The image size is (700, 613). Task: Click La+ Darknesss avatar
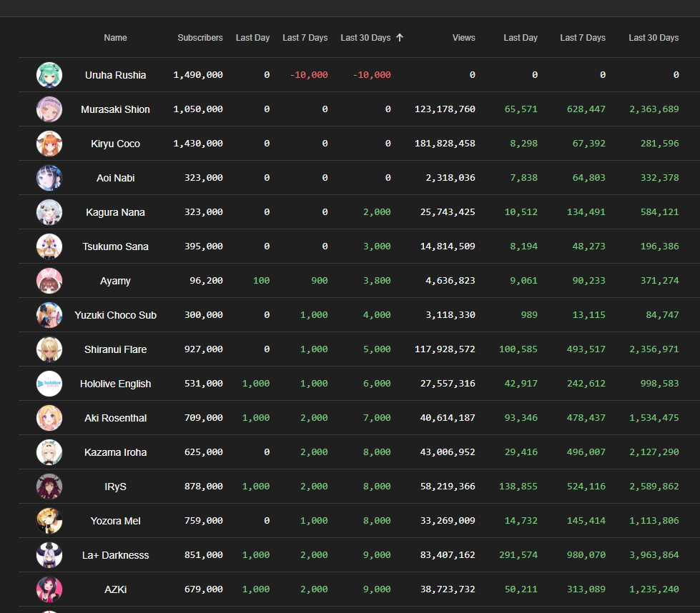pyautogui.click(x=49, y=555)
